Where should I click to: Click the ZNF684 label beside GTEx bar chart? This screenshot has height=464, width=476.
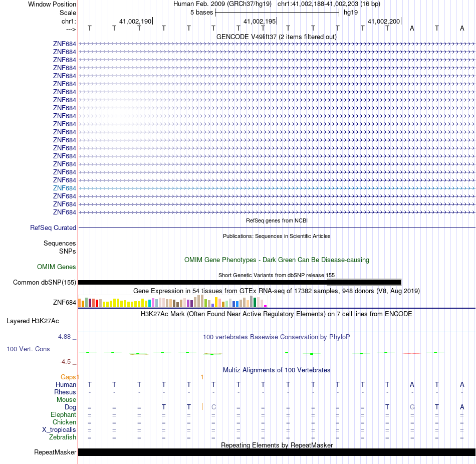tap(64, 303)
